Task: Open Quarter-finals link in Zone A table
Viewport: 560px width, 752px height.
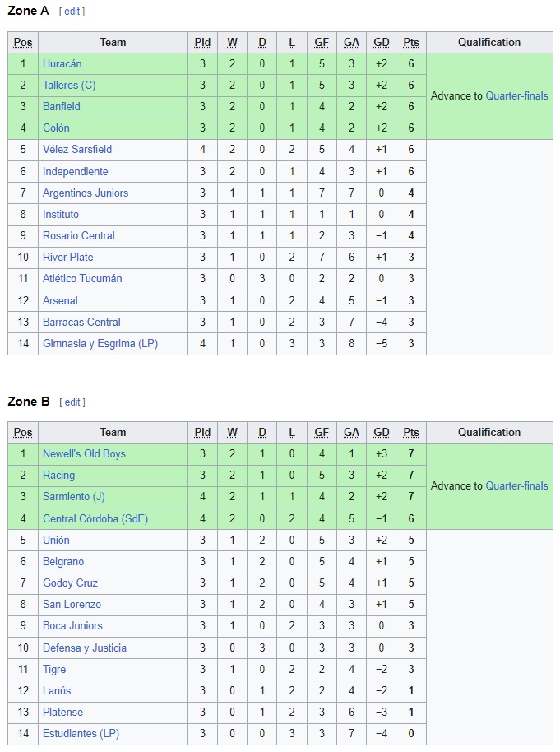Action: [x=516, y=95]
